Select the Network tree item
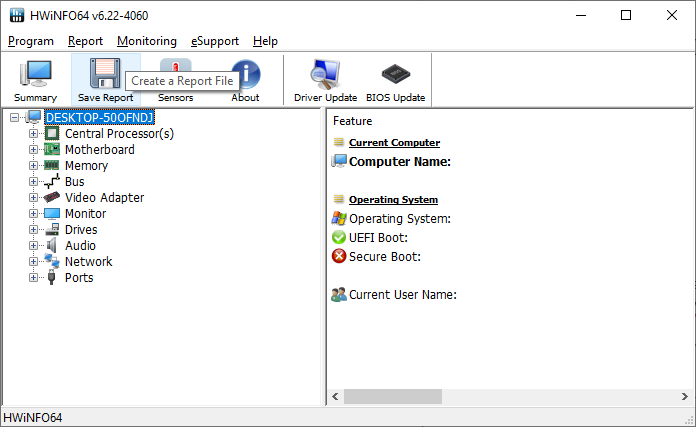The width and height of the screenshot is (696, 427). tap(88, 262)
